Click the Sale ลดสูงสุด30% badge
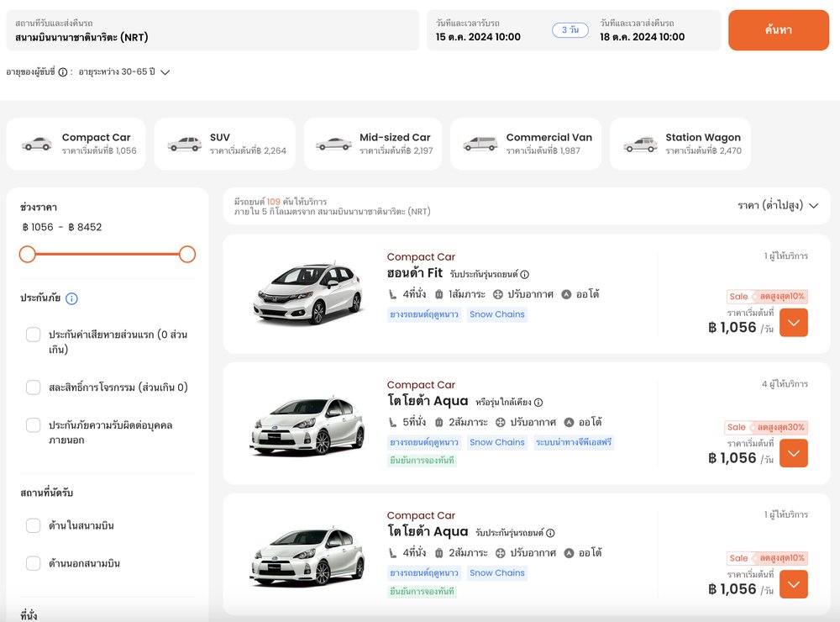Image resolution: width=840 pixels, height=622 pixels. pos(765,427)
